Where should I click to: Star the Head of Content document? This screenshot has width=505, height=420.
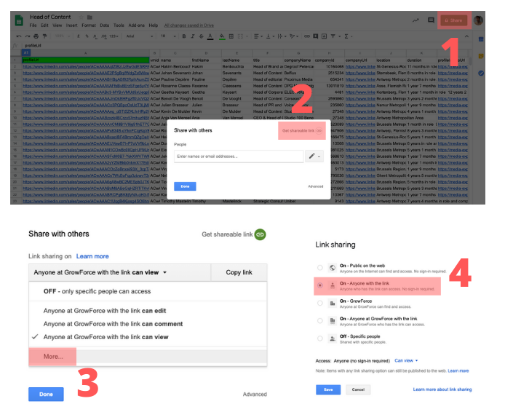(81, 17)
